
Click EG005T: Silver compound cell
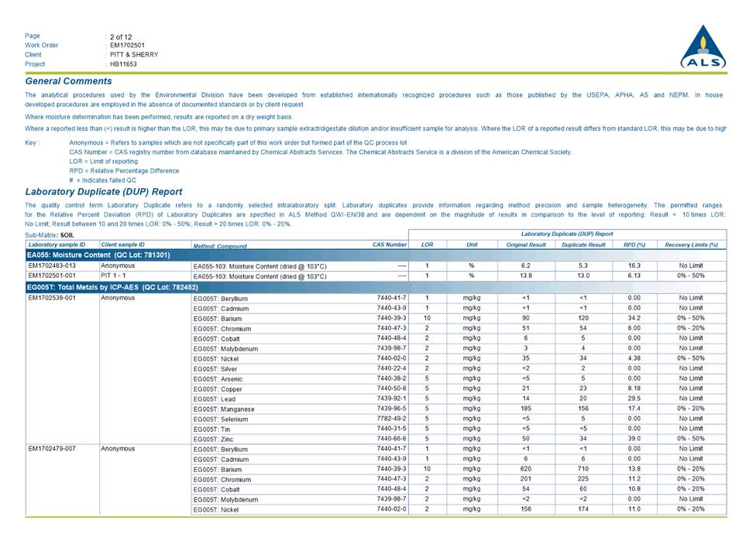pyautogui.click(x=215, y=369)
